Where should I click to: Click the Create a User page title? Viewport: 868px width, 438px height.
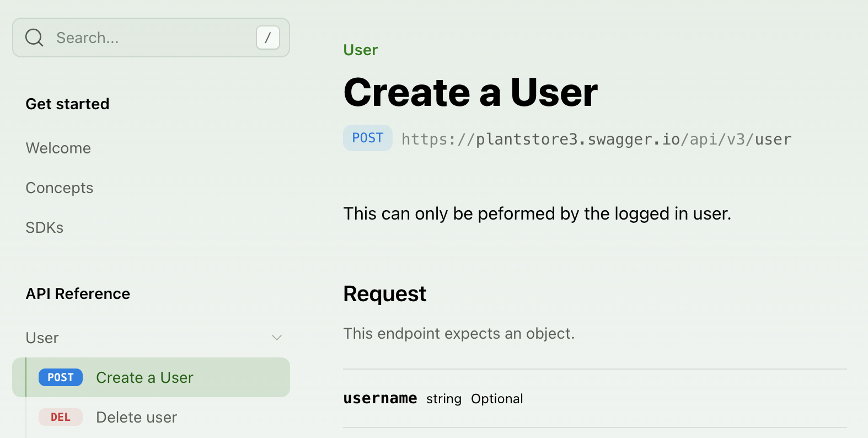tap(470, 92)
